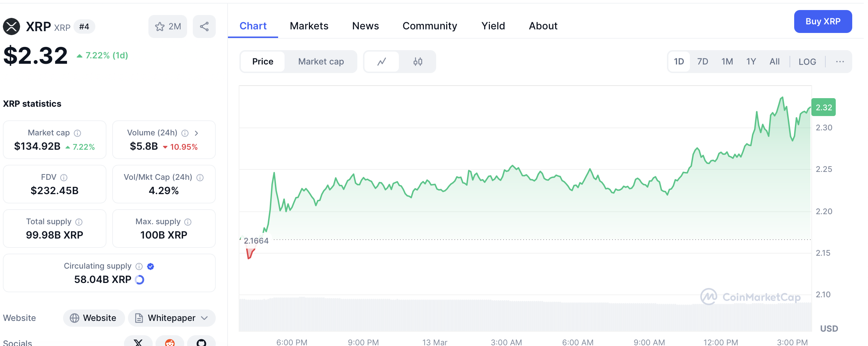Image resolution: width=868 pixels, height=346 pixels.
Task: Open the News tab
Action: pyautogui.click(x=365, y=26)
